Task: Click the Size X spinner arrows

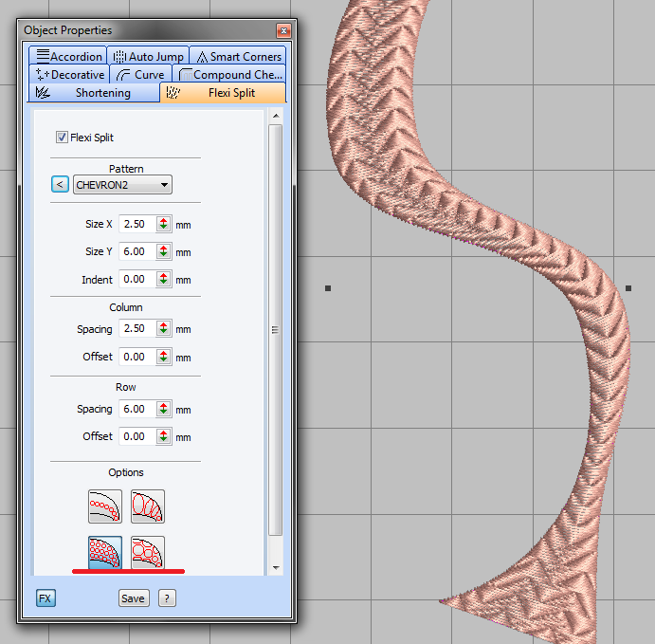Action: click(164, 225)
